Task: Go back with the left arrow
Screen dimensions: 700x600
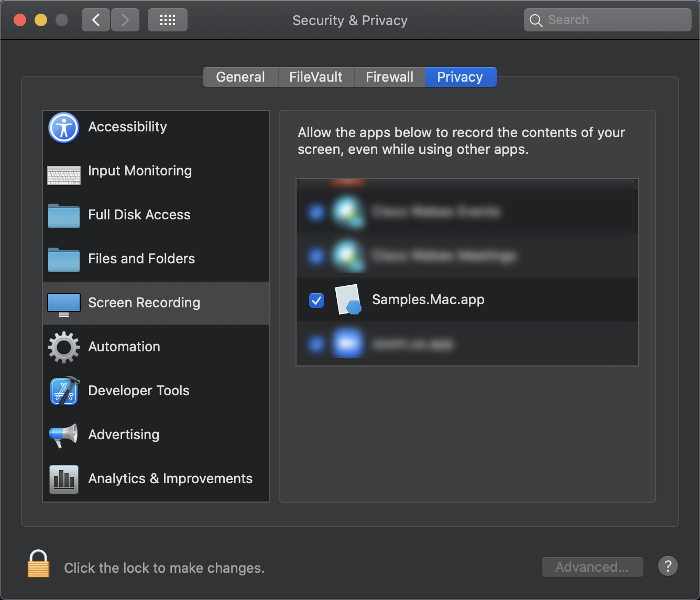Action: [x=96, y=20]
